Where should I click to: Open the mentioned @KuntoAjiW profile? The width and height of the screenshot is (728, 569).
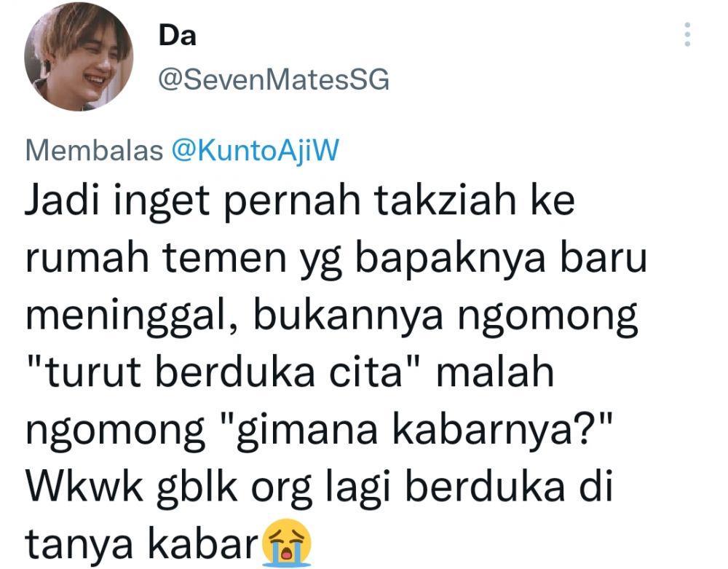pyautogui.click(x=256, y=151)
